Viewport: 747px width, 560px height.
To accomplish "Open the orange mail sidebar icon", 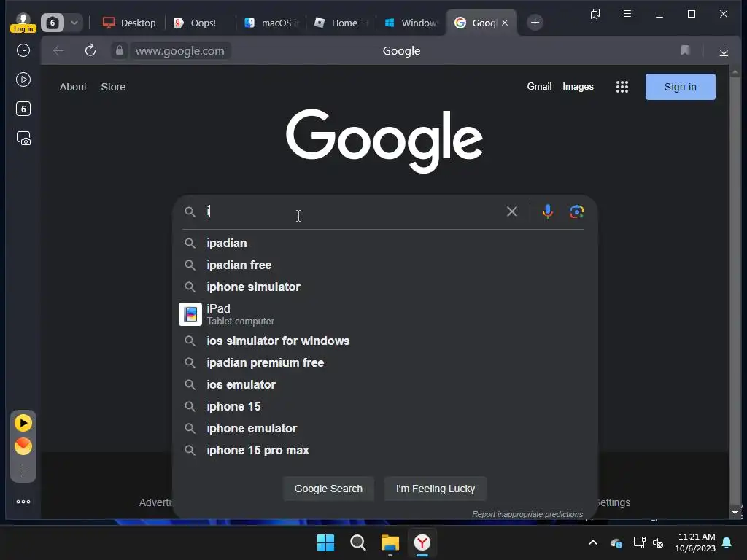I will pyautogui.click(x=23, y=446).
